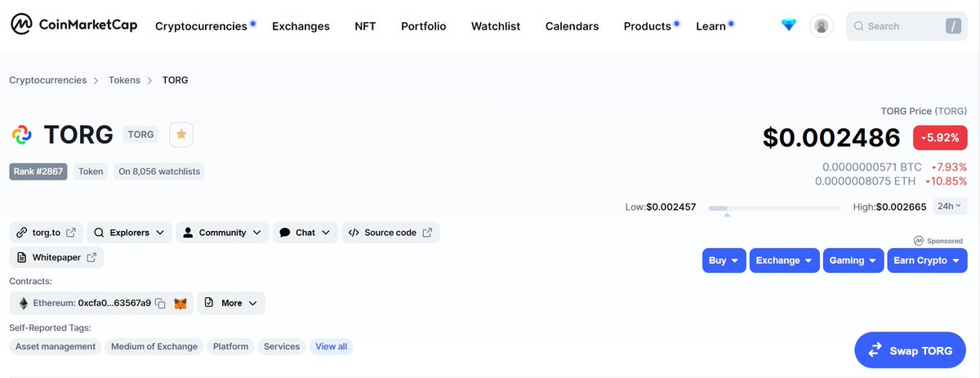
Task: Go to Portfolio
Action: [424, 26]
